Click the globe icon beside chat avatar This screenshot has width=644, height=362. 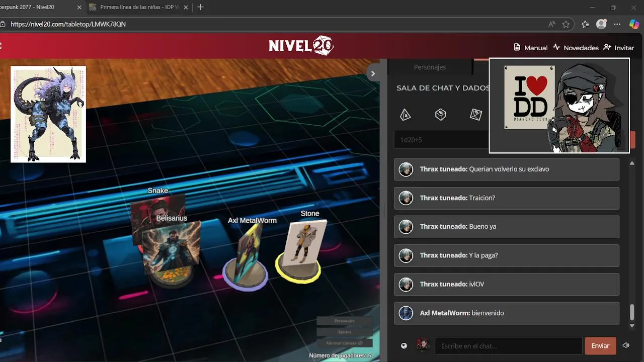point(404,346)
